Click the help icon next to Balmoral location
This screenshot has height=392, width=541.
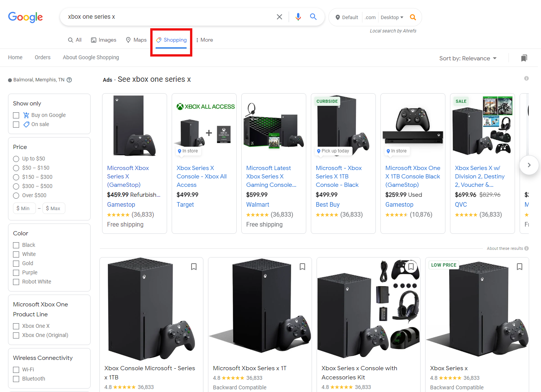click(69, 79)
